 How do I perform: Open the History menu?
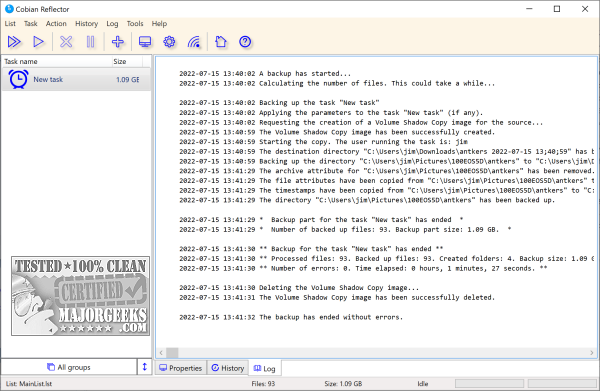[x=86, y=24]
